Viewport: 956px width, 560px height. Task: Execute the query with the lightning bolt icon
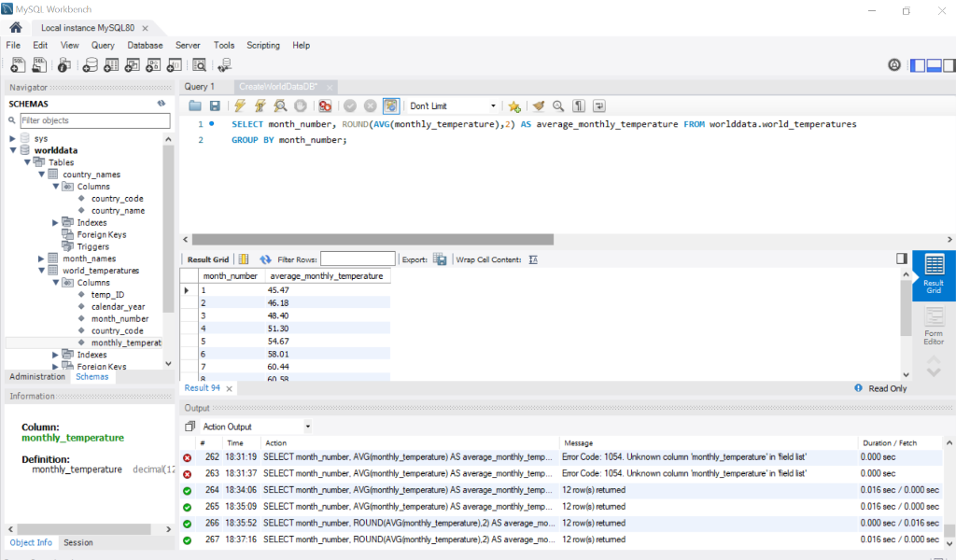point(240,106)
